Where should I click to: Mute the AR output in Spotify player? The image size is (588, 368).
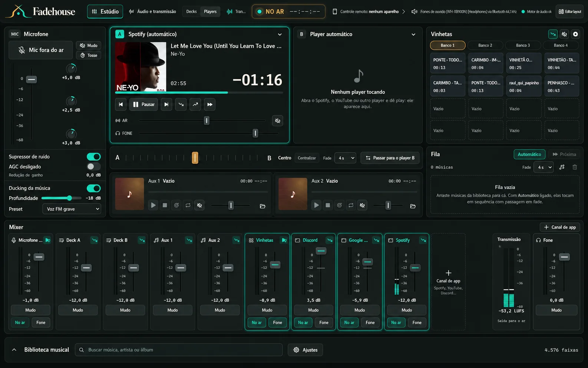coord(278,121)
